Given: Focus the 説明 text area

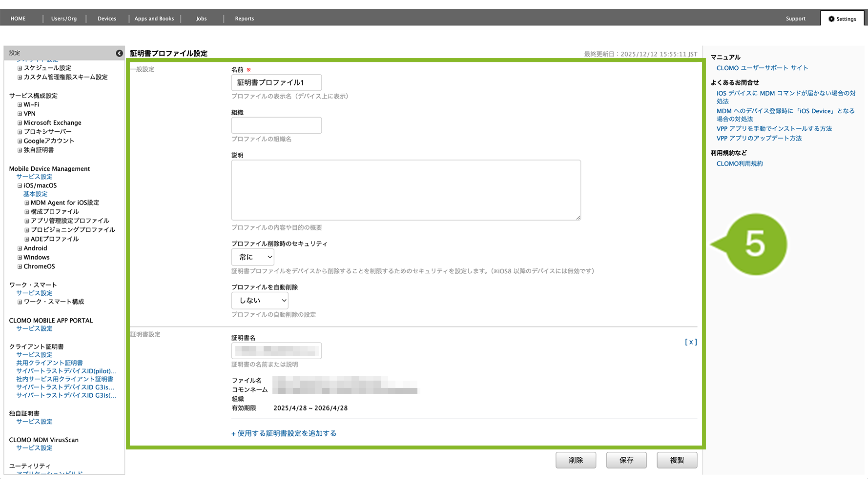Looking at the screenshot, I should [x=406, y=190].
